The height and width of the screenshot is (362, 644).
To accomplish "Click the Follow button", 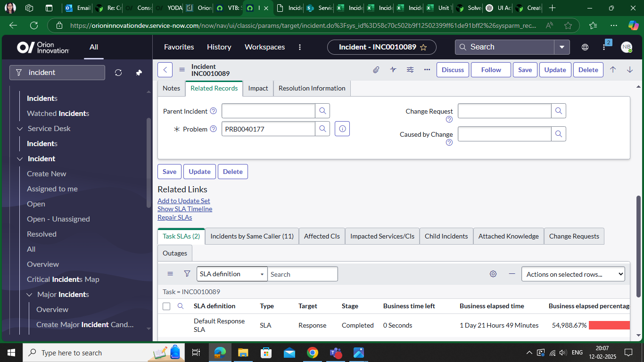I will coord(491,70).
